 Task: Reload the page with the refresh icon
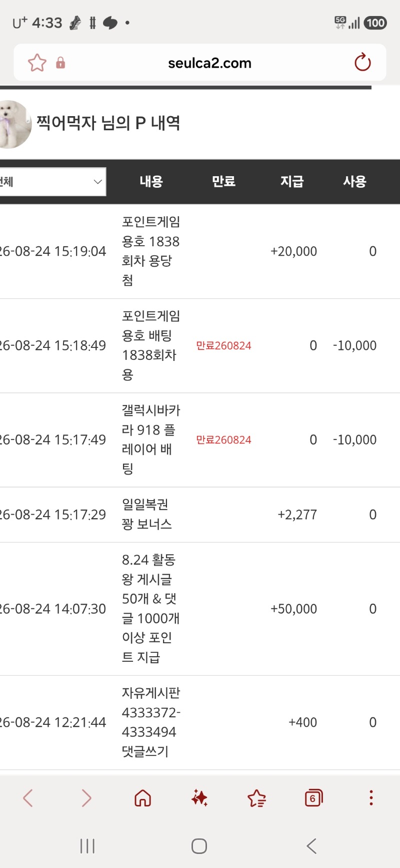click(362, 63)
